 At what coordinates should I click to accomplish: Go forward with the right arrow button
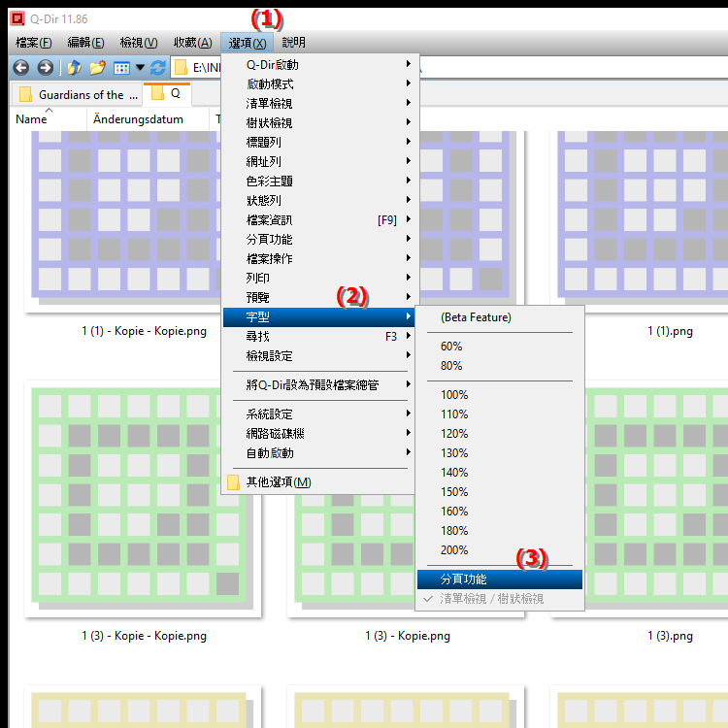tap(45, 68)
